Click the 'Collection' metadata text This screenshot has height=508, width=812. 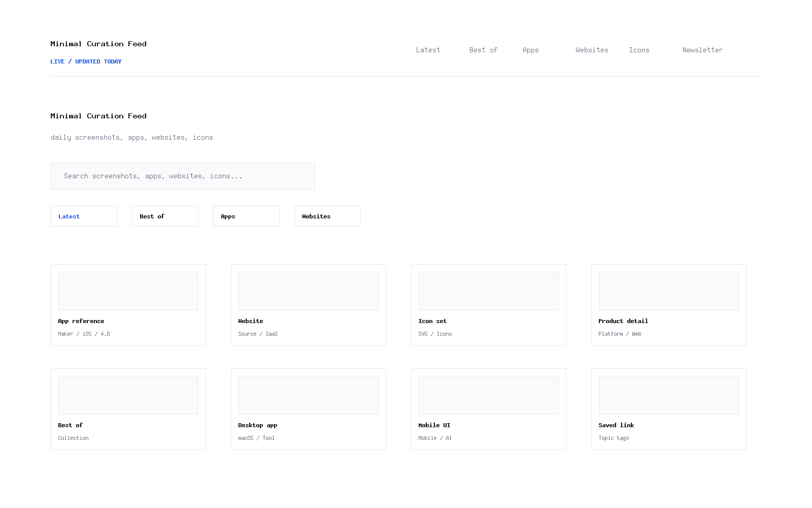[x=73, y=438]
